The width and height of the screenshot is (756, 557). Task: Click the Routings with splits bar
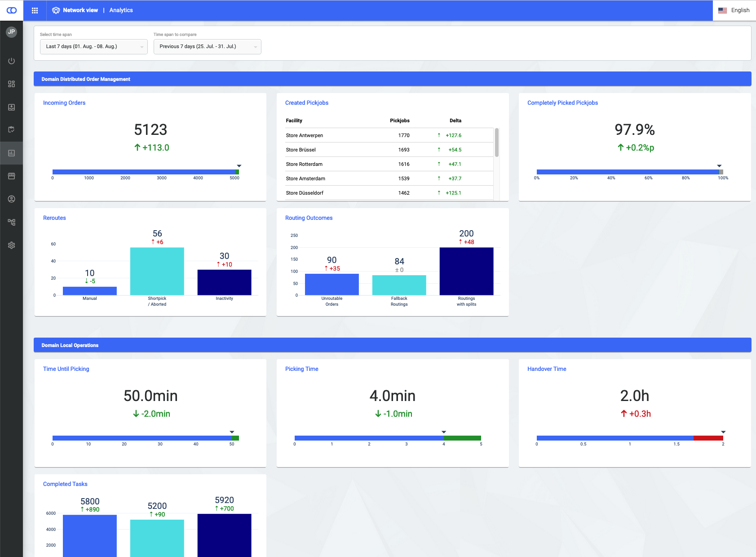[466, 271]
